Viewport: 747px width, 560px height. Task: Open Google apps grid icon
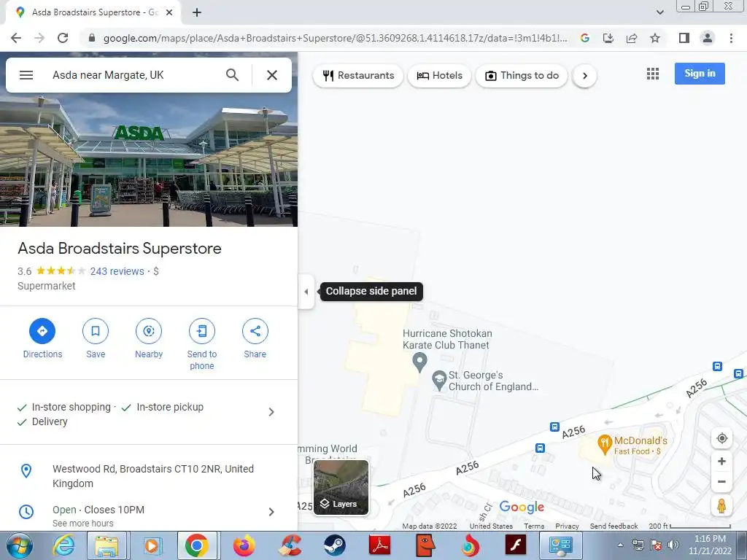pos(653,74)
